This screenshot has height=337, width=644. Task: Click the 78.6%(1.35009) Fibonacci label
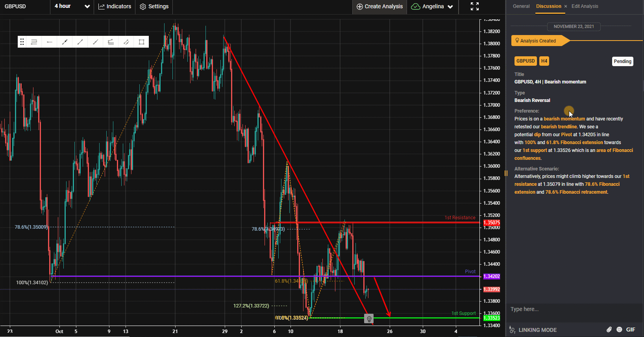click(x=31, y=227)
